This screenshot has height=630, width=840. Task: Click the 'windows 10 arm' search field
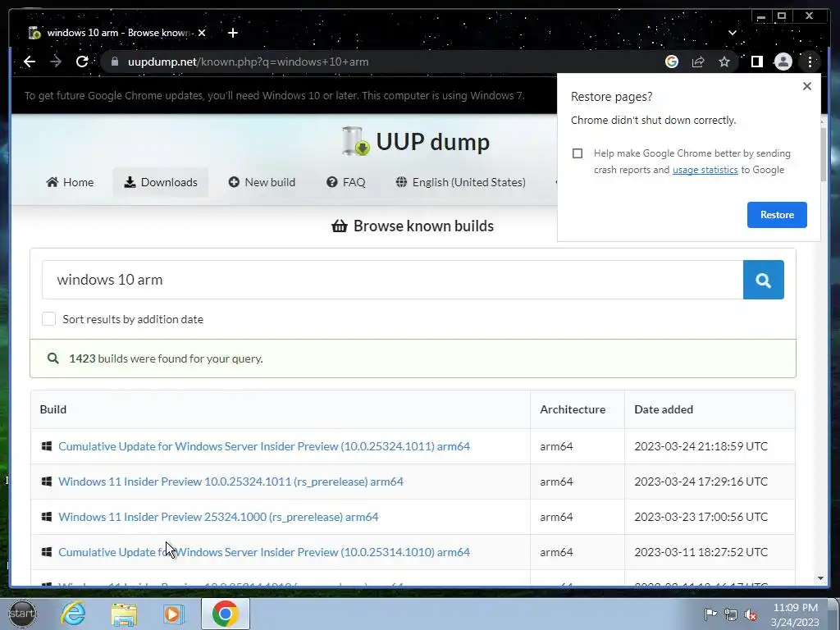[392, 280]
